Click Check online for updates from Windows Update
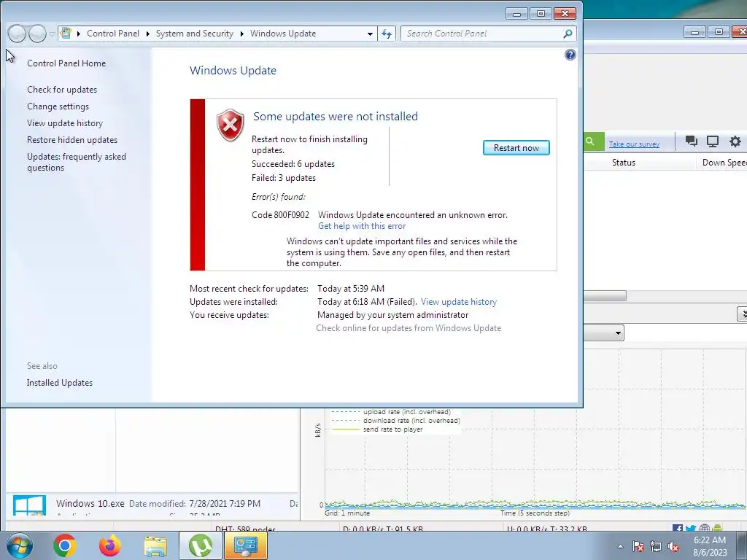Image resolution: width=747 pixels, height=560 pixels. click(x=409, y=328)
